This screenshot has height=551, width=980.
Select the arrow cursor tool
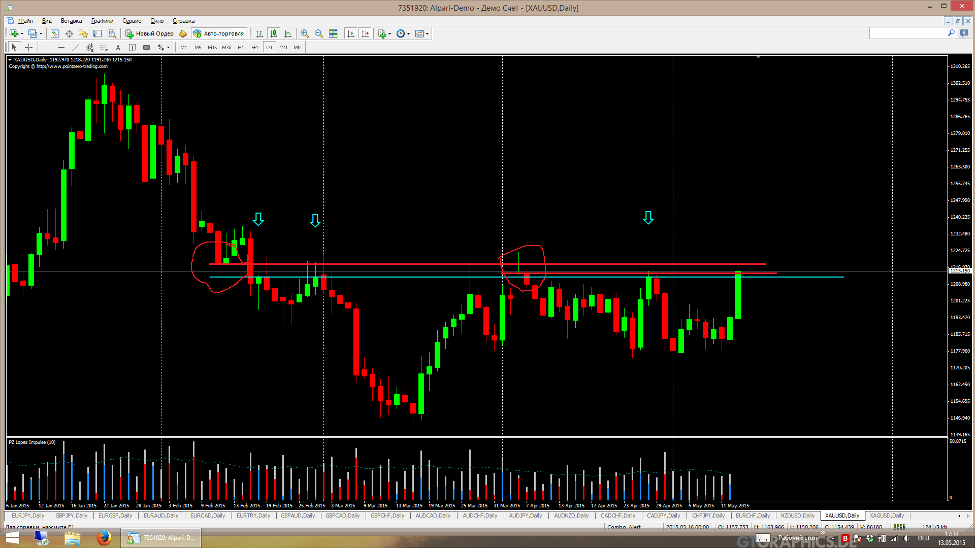click(x=14, y=47)
